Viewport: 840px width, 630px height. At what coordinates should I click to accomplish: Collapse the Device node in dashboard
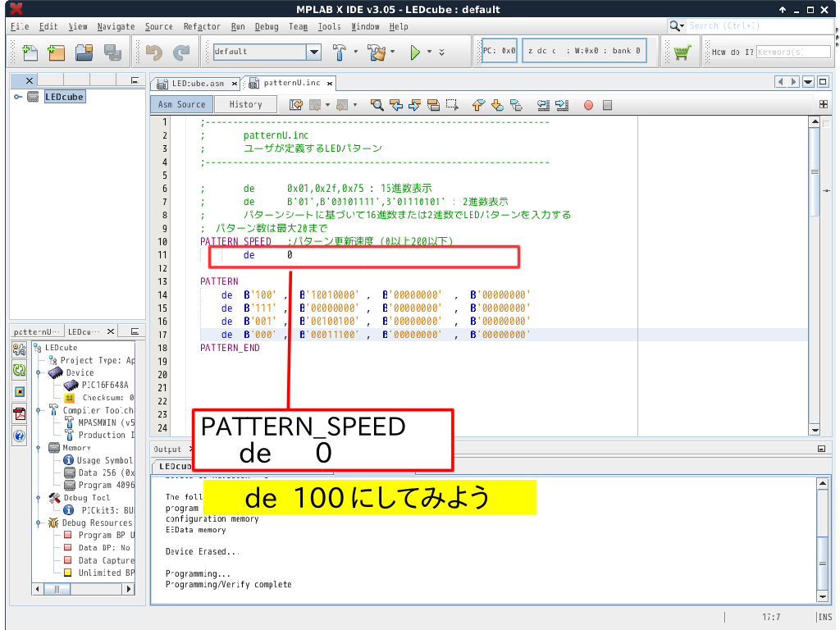click(x=39, y=372)
